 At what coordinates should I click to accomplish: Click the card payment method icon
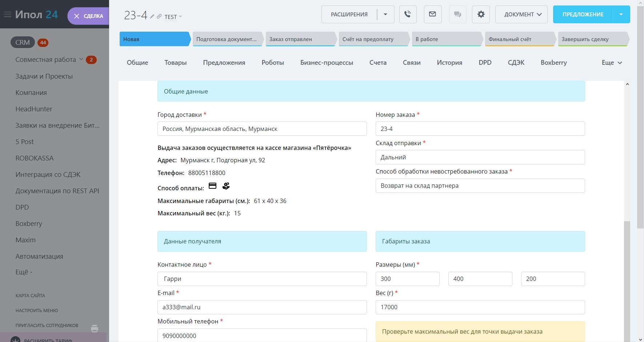(x=213, y=186)
